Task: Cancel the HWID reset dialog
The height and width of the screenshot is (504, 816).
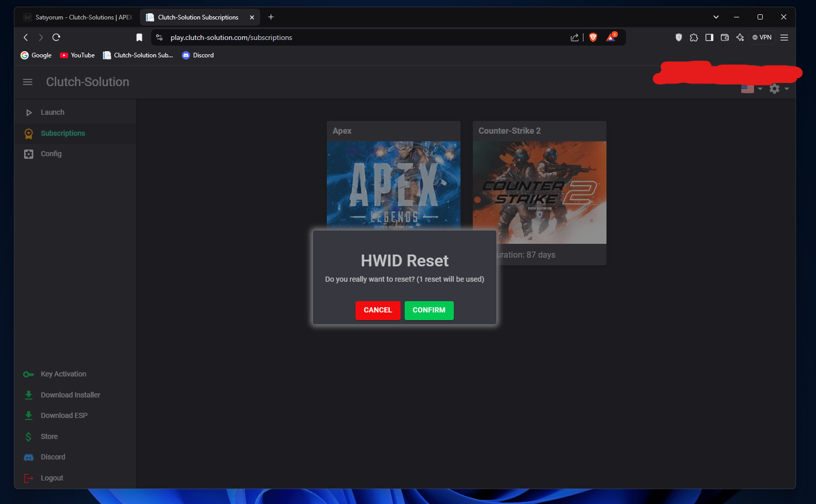Action: tap(378, 310)
